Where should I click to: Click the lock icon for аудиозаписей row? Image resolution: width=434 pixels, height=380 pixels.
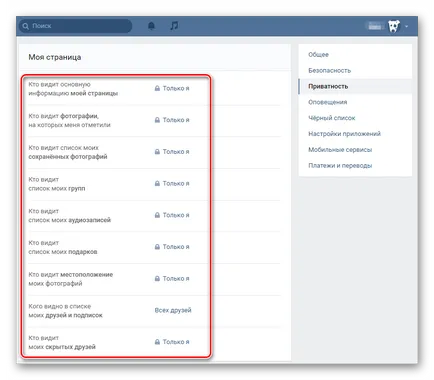[157, 215]
